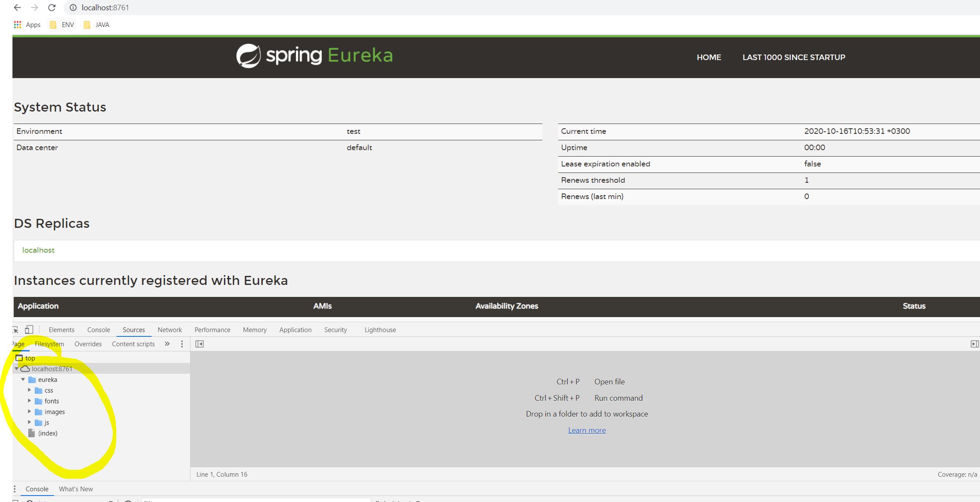
Task: Expand the css folder
Action: 30,390
